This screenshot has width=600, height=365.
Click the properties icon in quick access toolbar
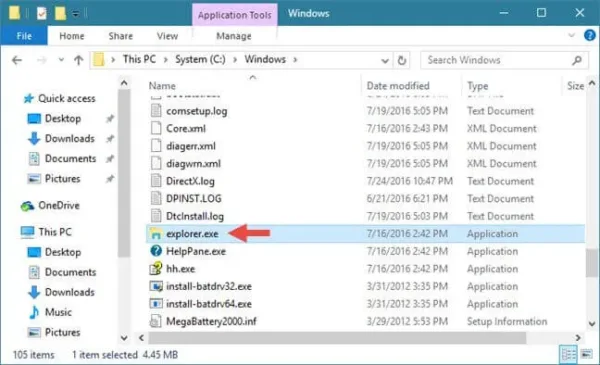41,13
